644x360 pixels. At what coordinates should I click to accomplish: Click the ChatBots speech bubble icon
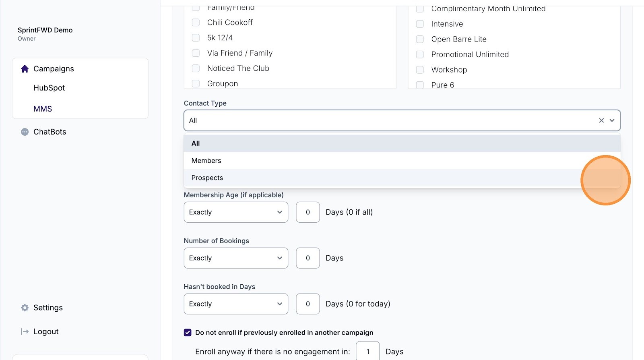pos(25,132)
